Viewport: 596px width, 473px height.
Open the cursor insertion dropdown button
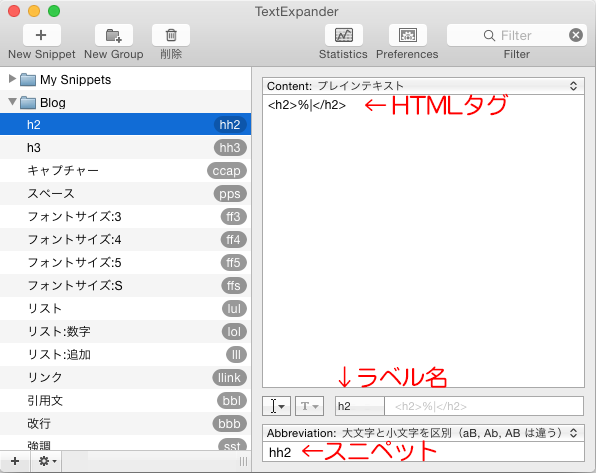(276, 406)
